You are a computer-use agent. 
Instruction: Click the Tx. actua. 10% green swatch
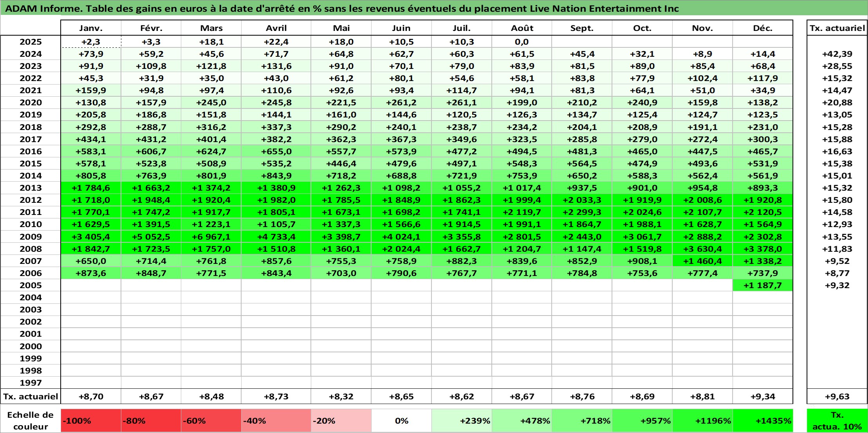tap(837, 421)
